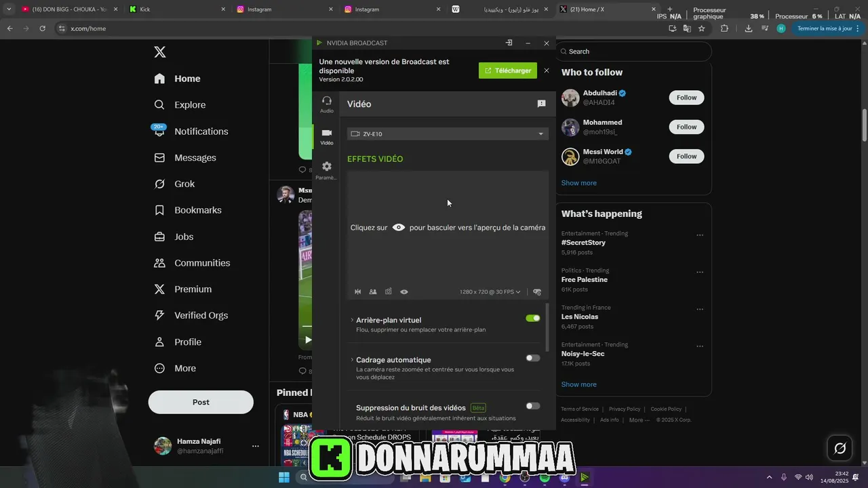Open Spotify from the taskbar
868x488 pixels.
tap(545, 477)
